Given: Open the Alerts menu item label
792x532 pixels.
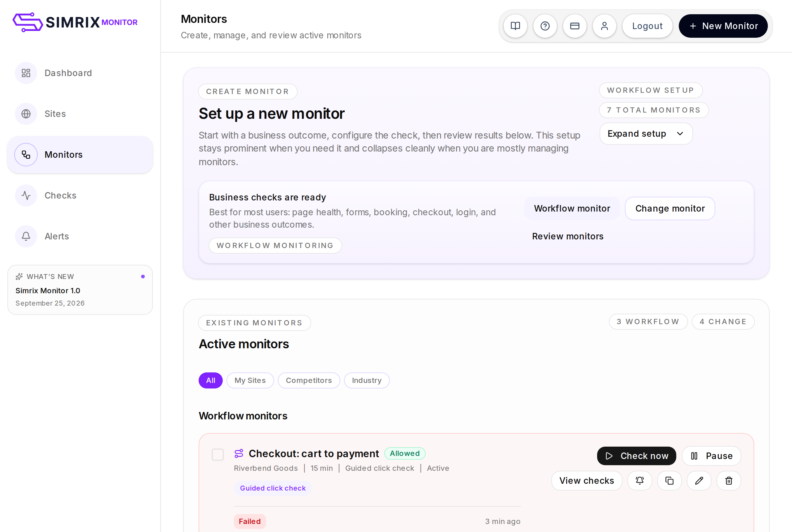Looking at the screenshot, I should 57,236.
